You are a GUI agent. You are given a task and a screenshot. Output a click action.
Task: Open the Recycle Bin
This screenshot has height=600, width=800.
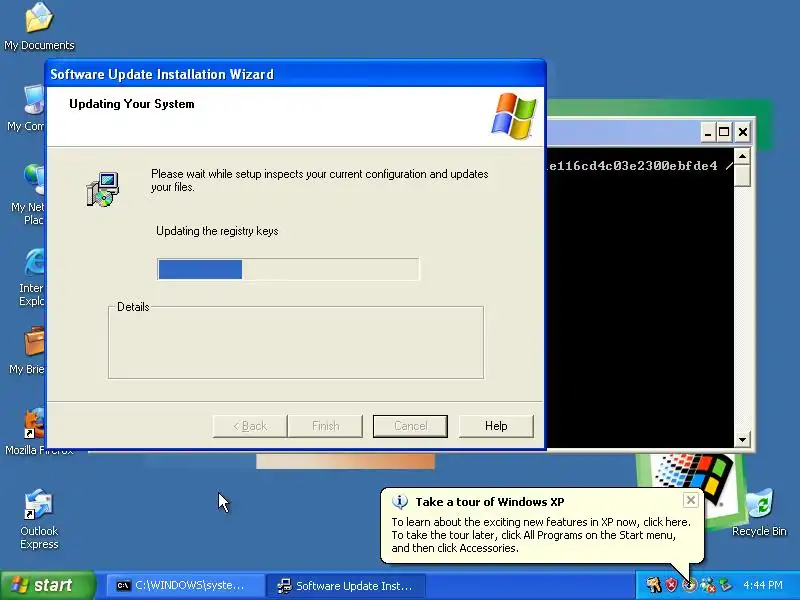tap(759, 512)
